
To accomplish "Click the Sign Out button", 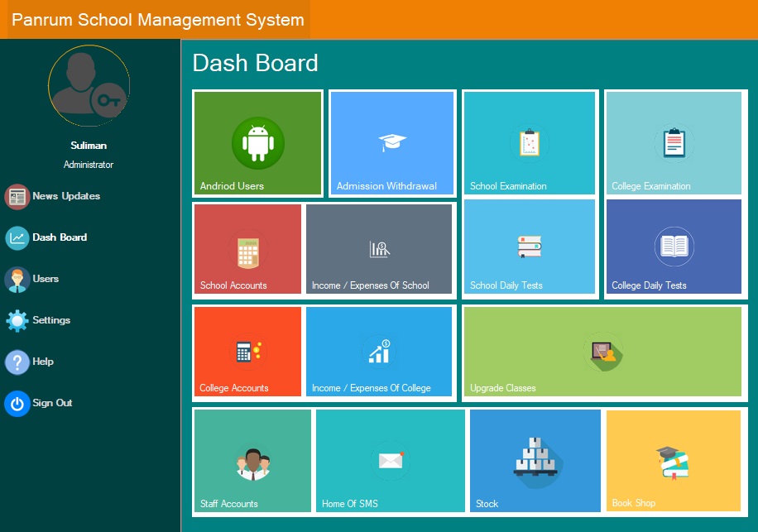I will [x=50, y=403].
